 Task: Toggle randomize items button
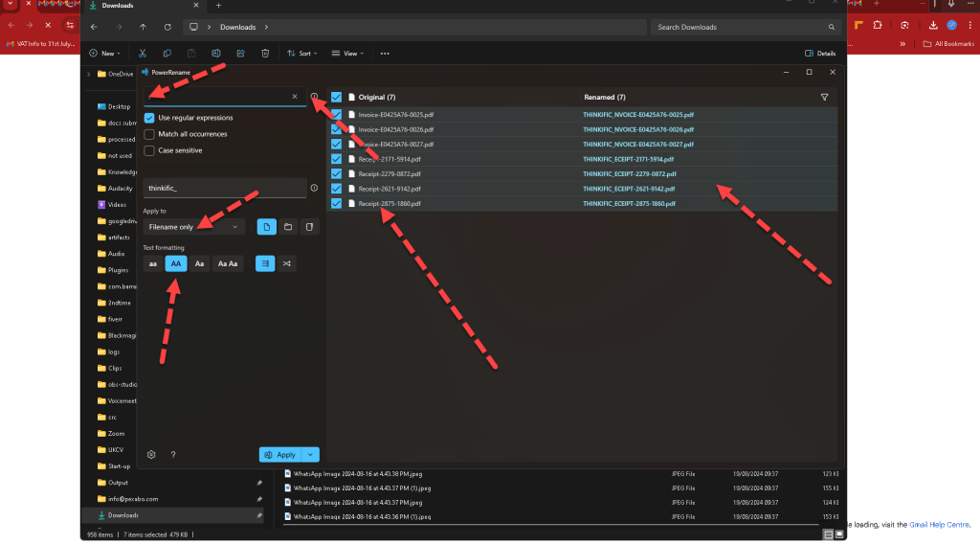point(287,264)
